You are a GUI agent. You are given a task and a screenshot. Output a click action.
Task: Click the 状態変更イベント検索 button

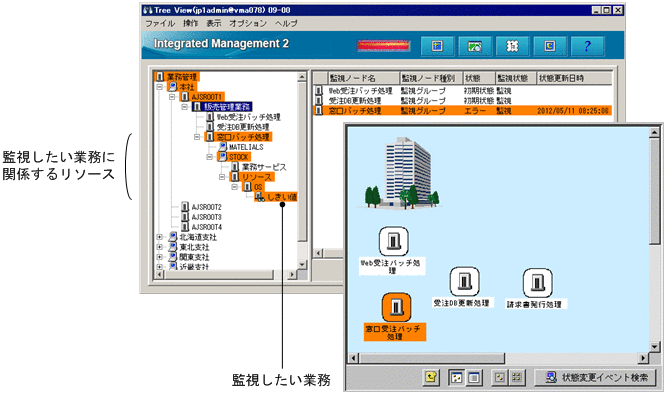click(x=596, y=377)
